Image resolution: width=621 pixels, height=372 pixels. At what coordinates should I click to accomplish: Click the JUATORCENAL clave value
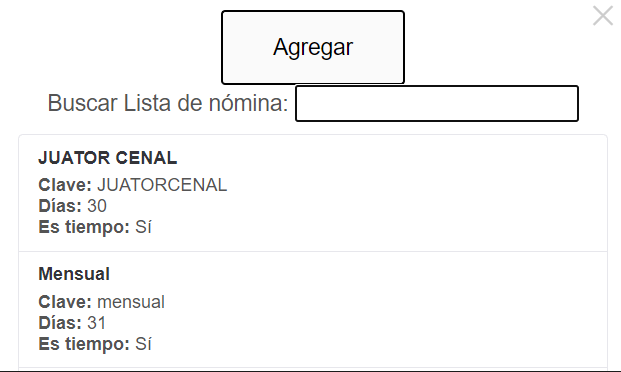coord(162,185)
